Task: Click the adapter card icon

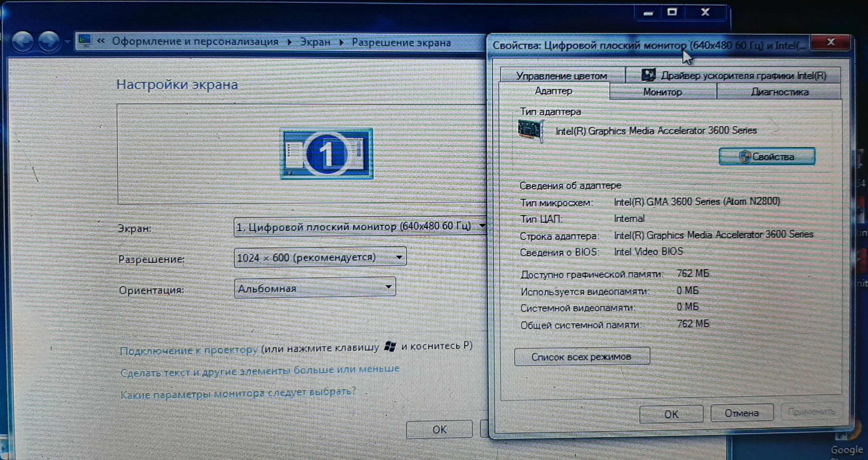Action: click(x=531, y=130)
